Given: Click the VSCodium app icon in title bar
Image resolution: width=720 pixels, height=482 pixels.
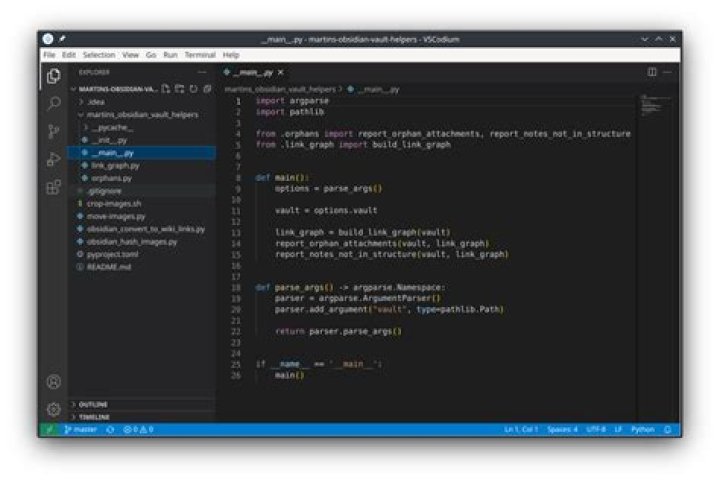Looking at the screenshot, I should [x=48, y=39].
